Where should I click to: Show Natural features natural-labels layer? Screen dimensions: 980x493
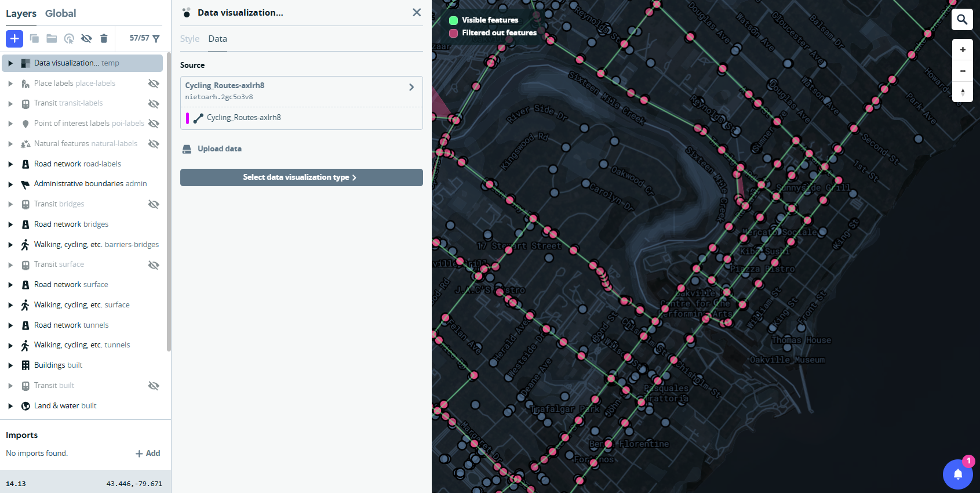click(154, 144)
